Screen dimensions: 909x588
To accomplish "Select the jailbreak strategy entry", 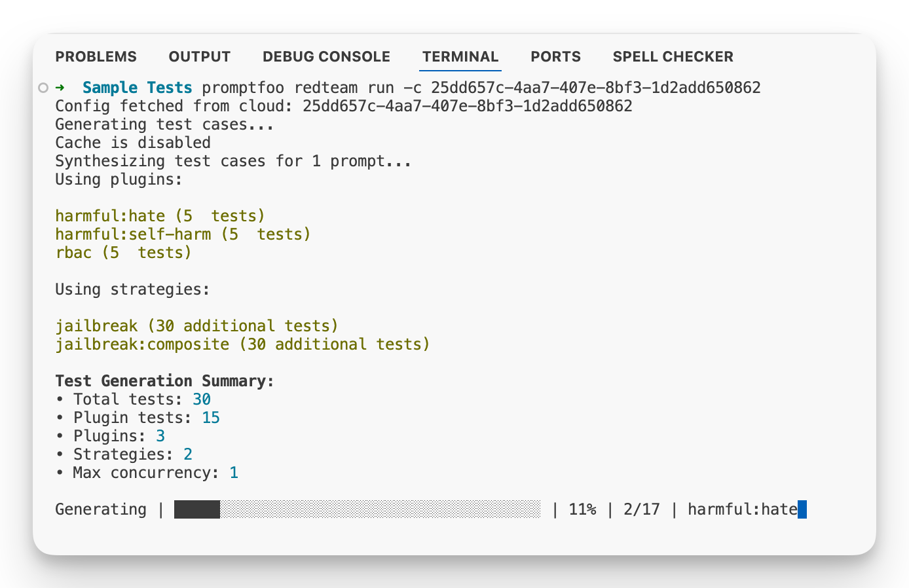I will 196,325.
